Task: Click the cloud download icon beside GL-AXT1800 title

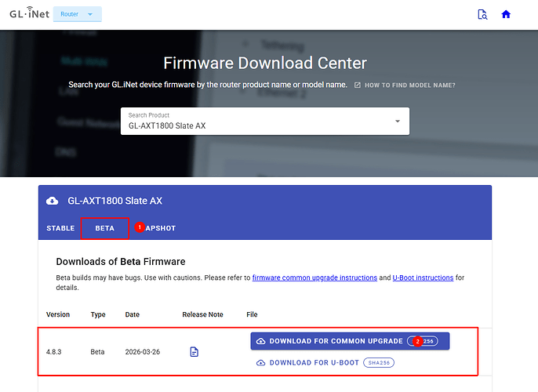Action: 52,201
